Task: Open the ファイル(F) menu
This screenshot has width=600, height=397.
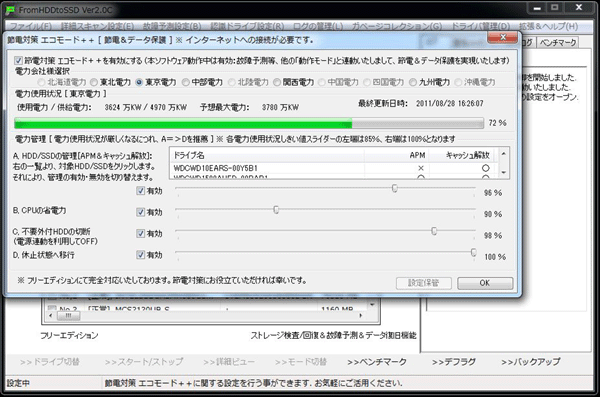Action: click(x=31, y=26)
